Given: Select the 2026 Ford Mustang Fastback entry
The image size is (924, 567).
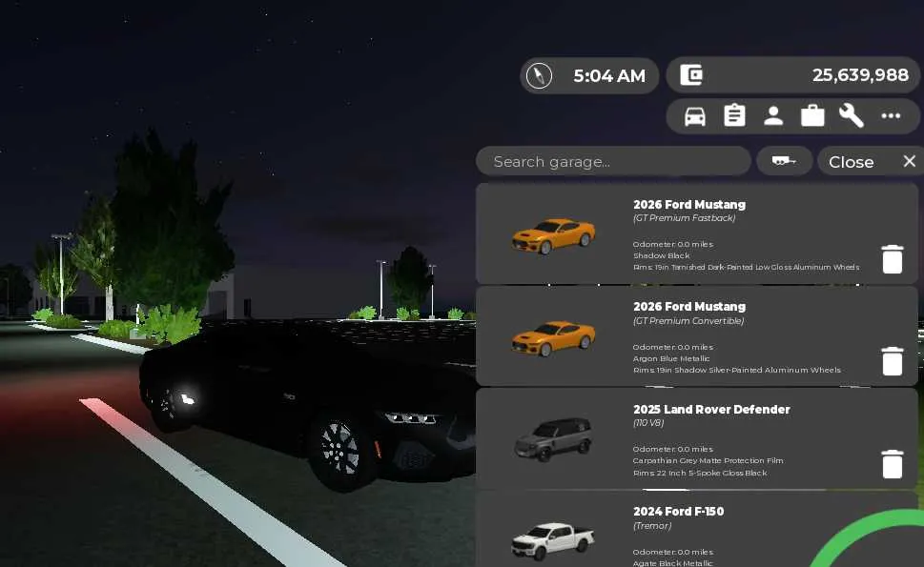Looking at the screenshot, I should pos(696,233).
